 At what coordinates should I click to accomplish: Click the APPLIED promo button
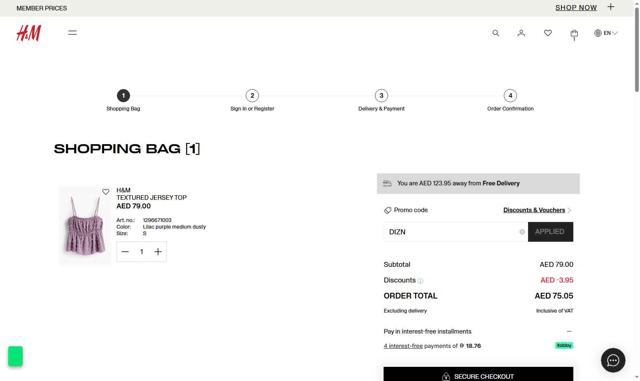(550, 232)
